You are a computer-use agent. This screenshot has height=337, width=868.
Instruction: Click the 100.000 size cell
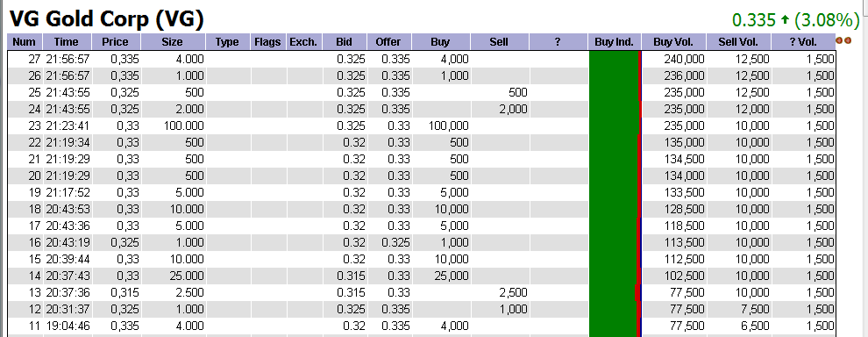point(184,125)
